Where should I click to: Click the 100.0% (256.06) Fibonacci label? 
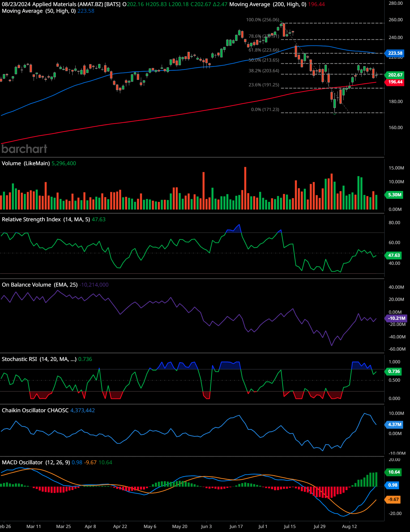262,20
